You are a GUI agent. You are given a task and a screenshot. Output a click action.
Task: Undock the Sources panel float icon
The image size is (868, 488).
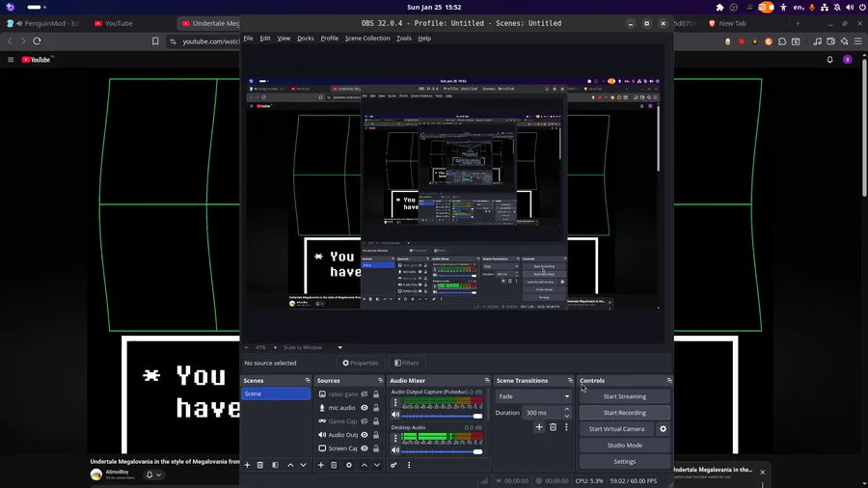(380, 381)
